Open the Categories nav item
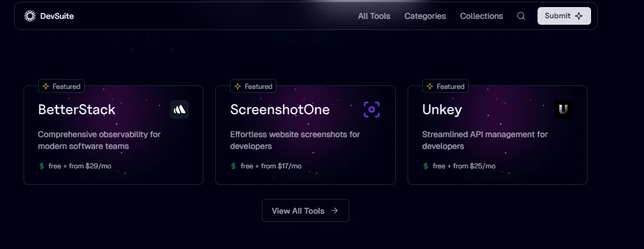The image size is (644, 249). point(425,16)
